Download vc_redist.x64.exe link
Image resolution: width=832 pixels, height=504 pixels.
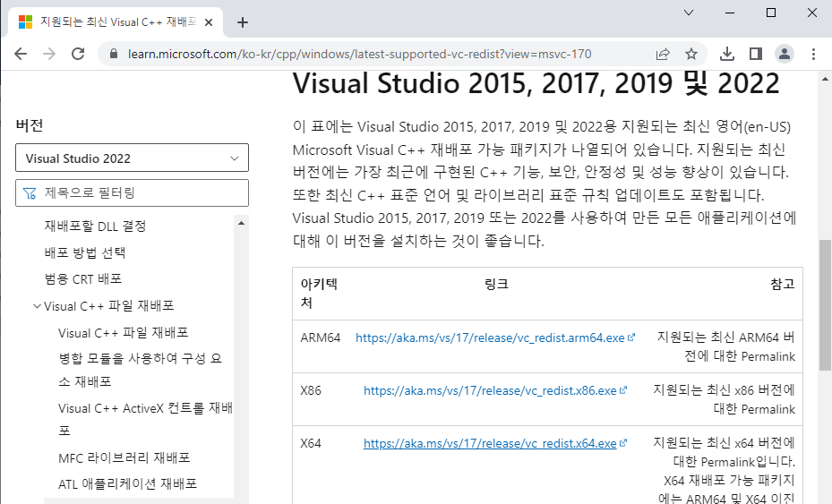click(490, 443)
